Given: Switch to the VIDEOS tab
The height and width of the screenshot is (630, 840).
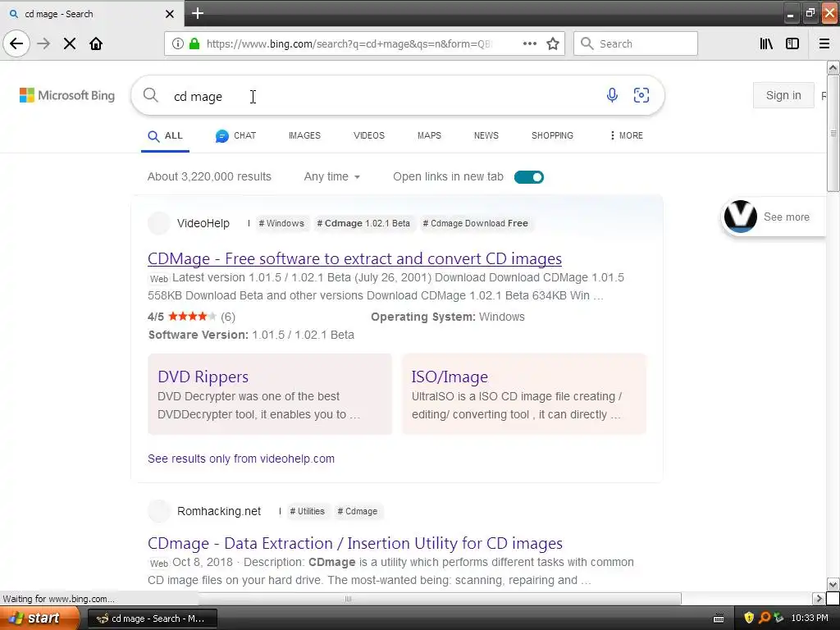Looking at the screenshot, I should click(368, 135).
